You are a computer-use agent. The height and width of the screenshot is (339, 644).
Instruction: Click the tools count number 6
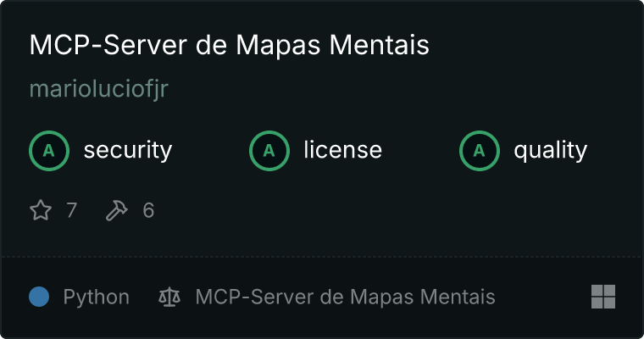pos(148,210)
